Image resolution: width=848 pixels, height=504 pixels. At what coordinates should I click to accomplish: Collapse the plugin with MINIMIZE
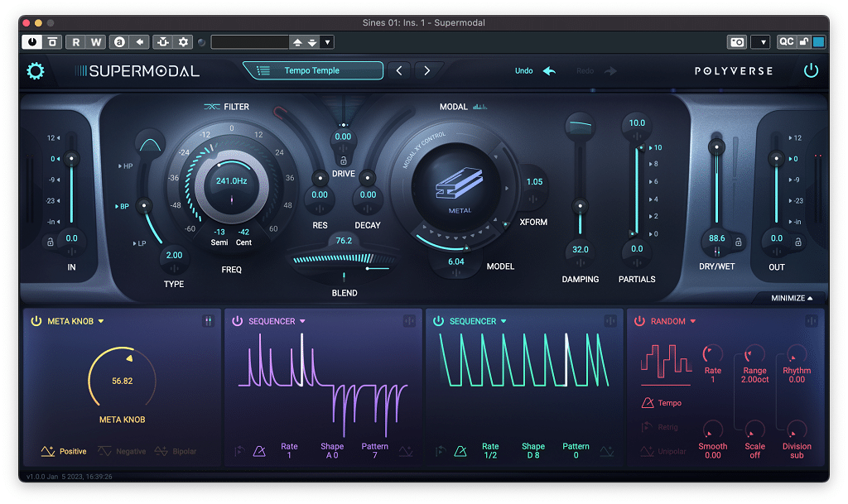(792, 298)
